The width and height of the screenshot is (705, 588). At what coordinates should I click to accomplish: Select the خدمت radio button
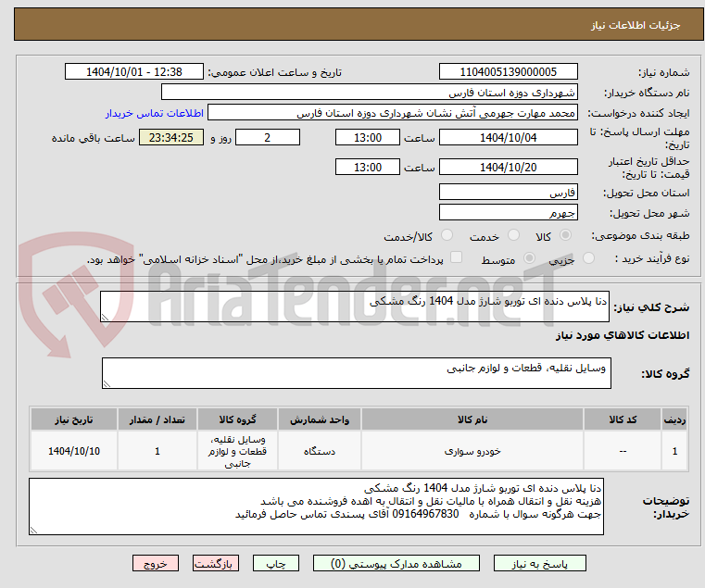click(x=513, y=235)
